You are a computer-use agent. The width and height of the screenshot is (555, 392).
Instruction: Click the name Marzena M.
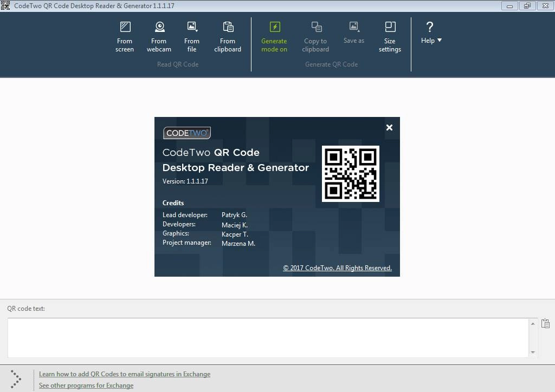click(x=238, y=244)
